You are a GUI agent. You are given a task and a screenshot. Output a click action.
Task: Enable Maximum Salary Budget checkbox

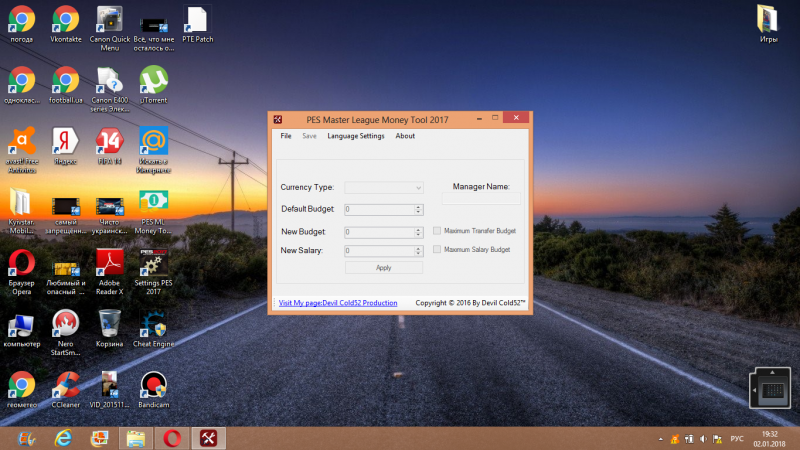pyautogui.click(x=437, y=249)
